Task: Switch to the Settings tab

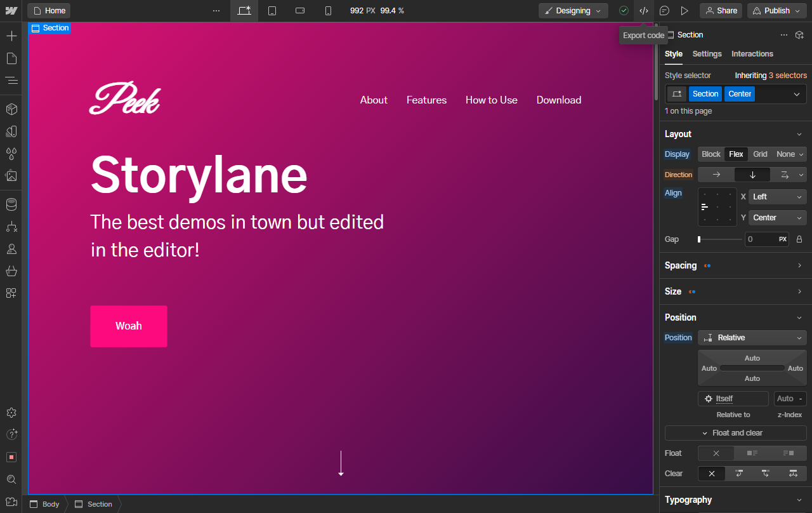Action: tap(707, 54)
